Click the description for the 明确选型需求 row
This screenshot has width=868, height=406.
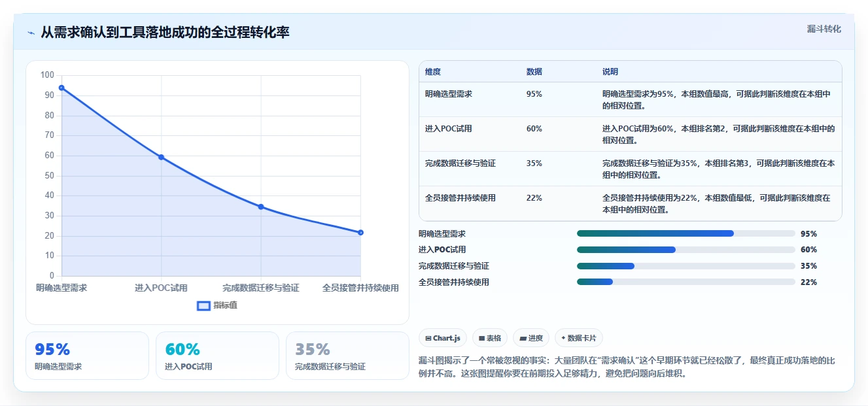point(716,99)
